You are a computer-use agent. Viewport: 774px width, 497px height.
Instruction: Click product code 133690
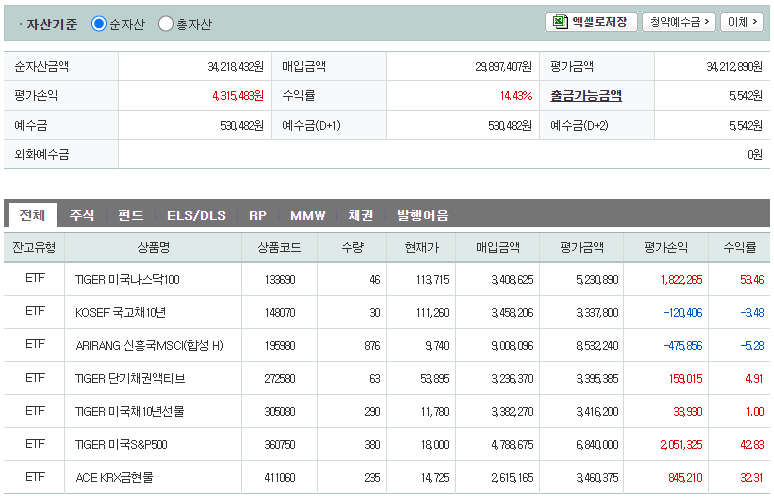pos(280,280)
